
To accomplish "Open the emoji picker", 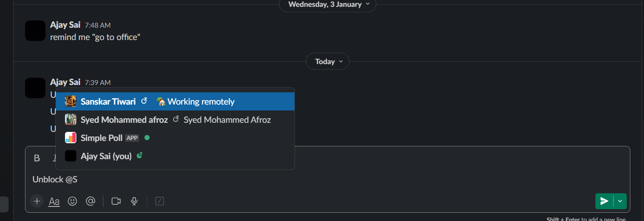I will [x=72, y=201].
